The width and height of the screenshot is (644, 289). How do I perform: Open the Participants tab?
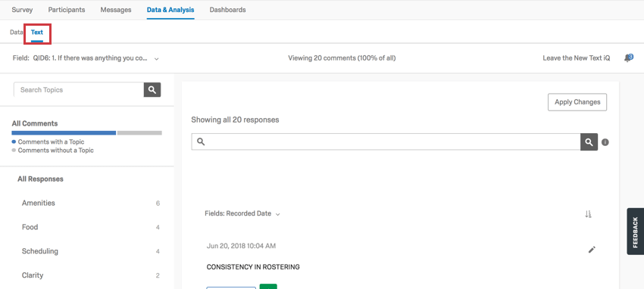tap(67, 10)
